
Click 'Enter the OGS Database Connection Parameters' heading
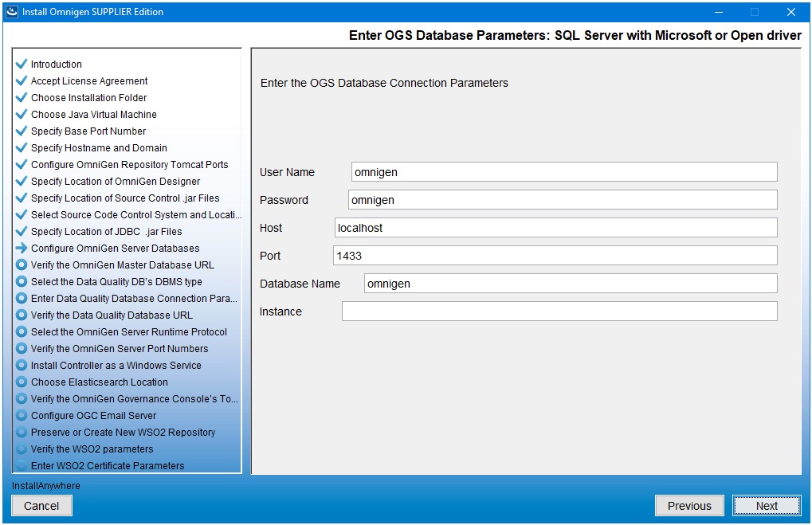coord(384,83)
